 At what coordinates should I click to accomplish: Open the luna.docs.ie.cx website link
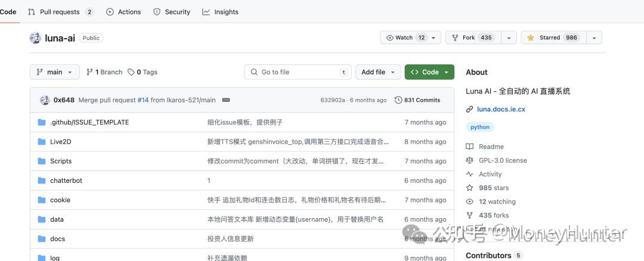(501, 110)
